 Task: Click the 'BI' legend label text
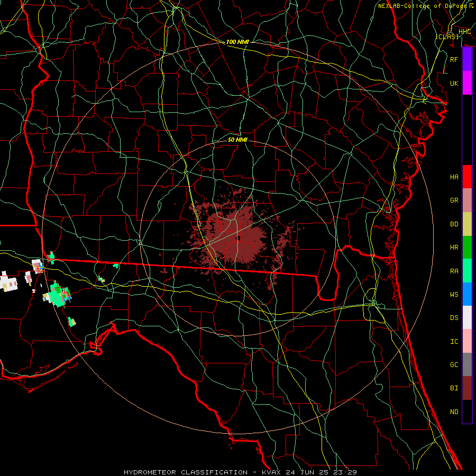454,388
